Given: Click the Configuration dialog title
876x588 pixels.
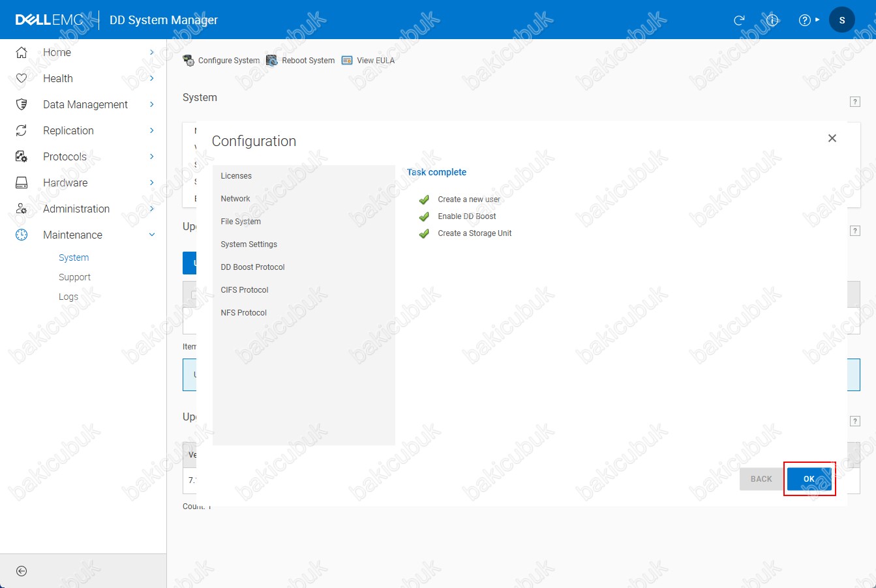Looking at the screenshot, I should [254, 141].
